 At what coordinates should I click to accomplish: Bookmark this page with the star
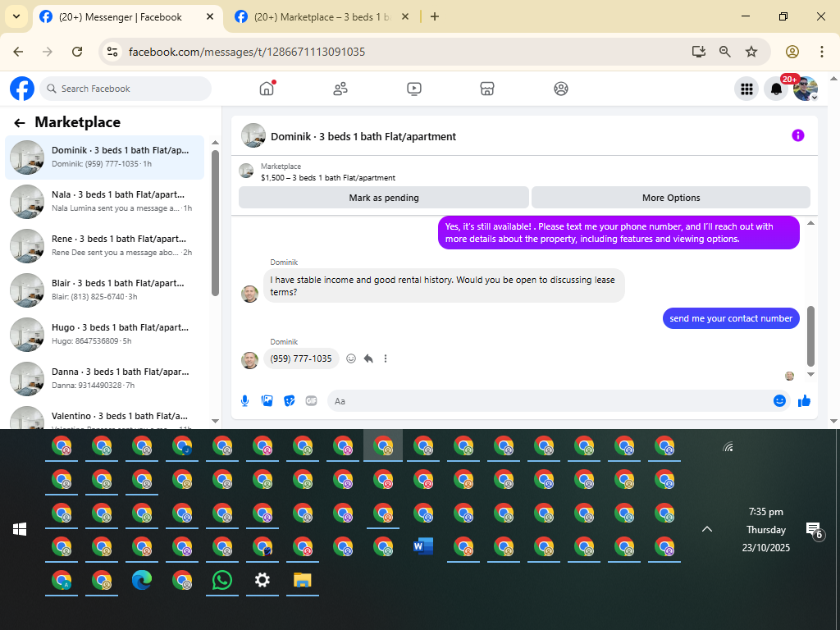click(751, 52)
